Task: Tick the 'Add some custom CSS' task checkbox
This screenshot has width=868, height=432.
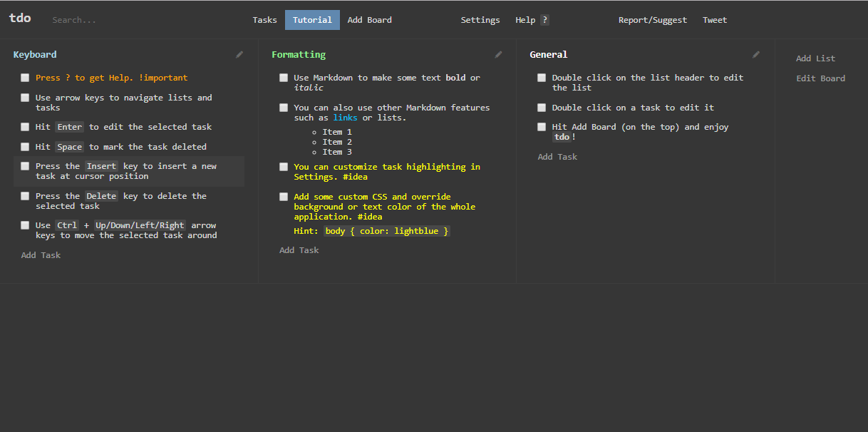Action: pos(284,197)
